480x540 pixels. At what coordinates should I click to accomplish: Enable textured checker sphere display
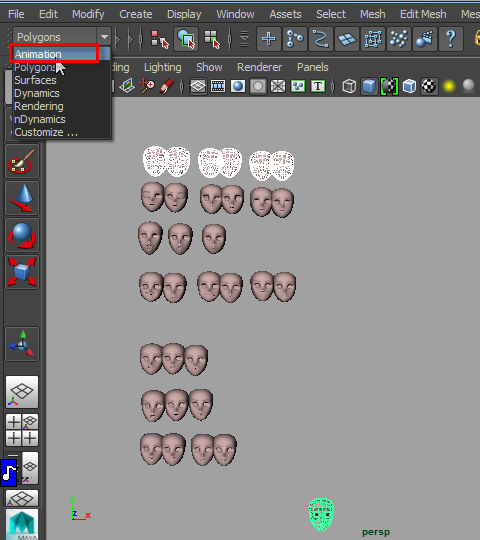pyautogui.click(x=429, y=86)
